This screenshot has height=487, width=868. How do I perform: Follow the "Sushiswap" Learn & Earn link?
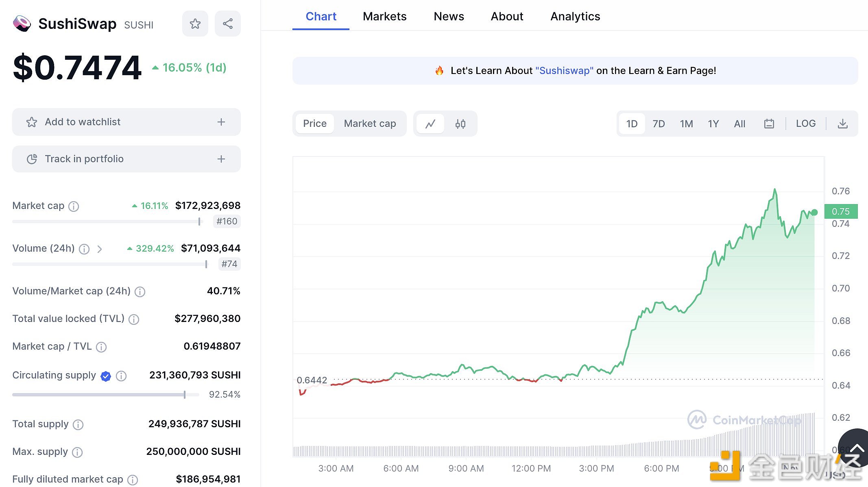pos(565,71)
